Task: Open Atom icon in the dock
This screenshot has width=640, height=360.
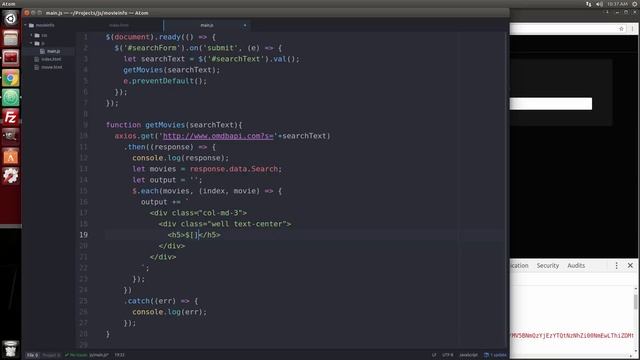Action: click(x=11, y=97)
